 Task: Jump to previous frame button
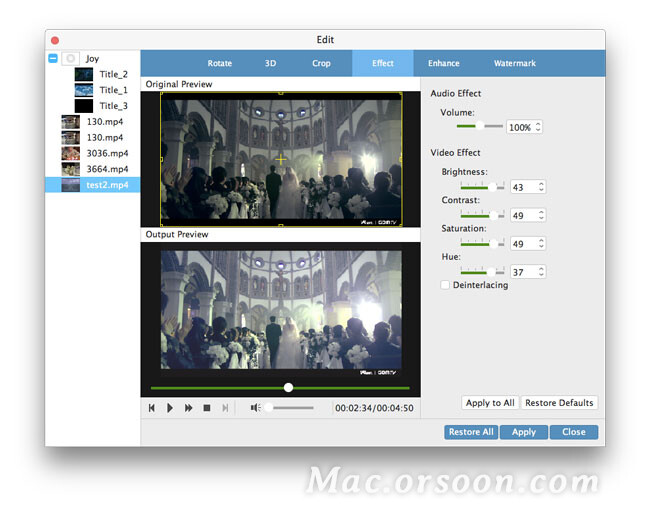pyautogui.click(x=152, y=408)
